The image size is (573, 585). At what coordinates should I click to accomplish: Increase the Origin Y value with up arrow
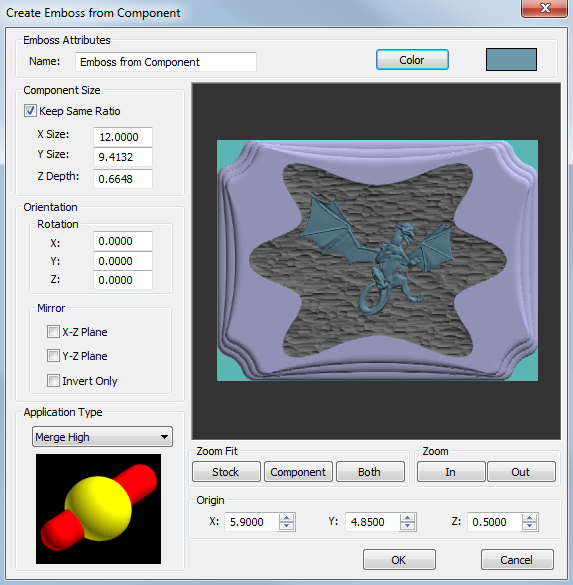click(x=407, y=518)
